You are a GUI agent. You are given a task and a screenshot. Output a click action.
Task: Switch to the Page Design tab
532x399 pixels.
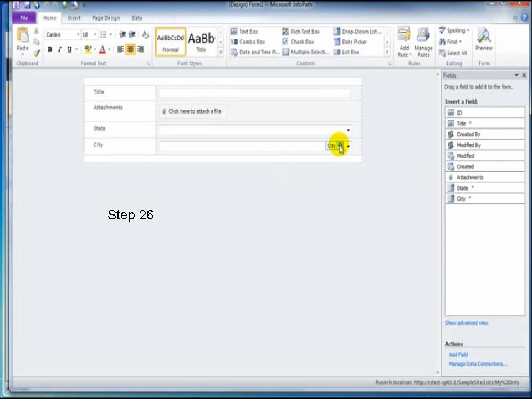tap(105, 18)
